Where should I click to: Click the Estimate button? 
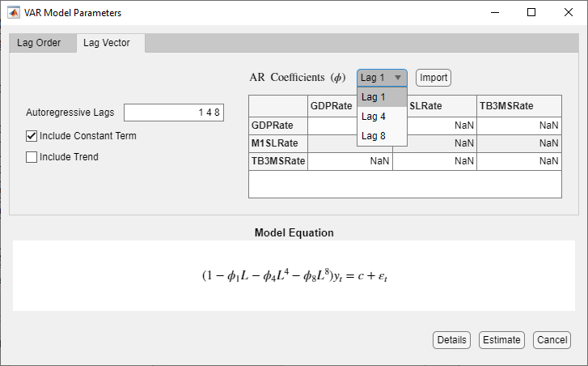pos(501,340)
